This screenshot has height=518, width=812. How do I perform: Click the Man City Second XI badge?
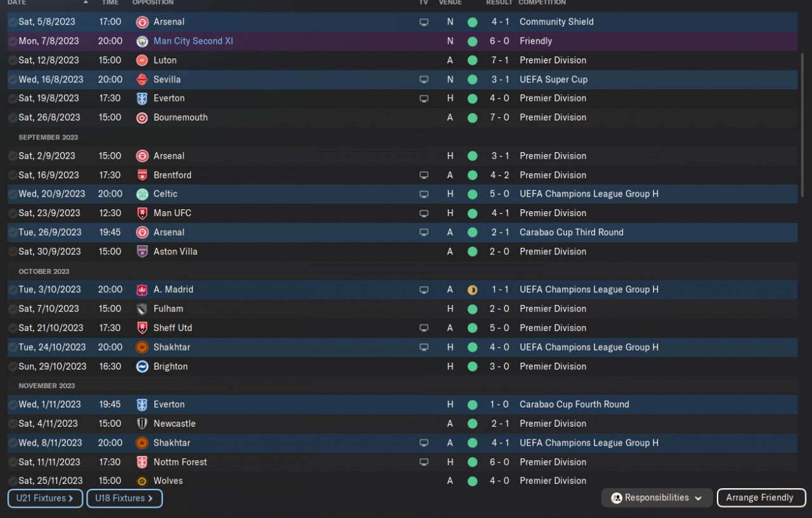click(x=142, y=41)
